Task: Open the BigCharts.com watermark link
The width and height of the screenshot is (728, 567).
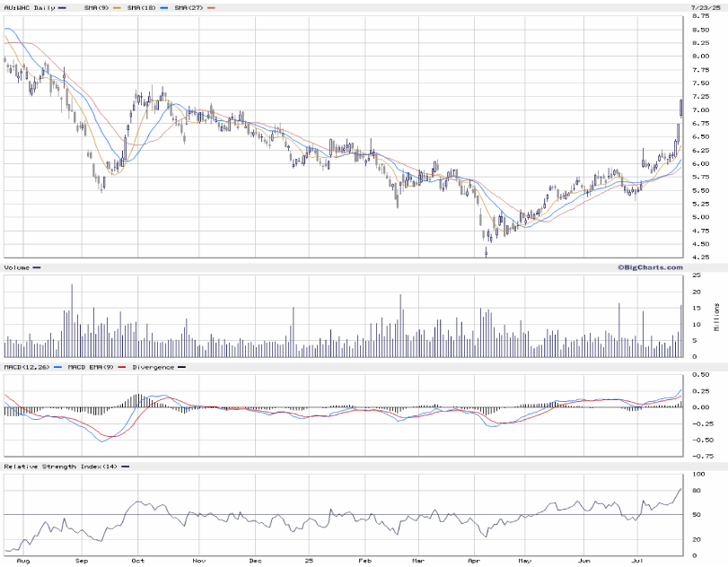Action: [x=649, y=266]
